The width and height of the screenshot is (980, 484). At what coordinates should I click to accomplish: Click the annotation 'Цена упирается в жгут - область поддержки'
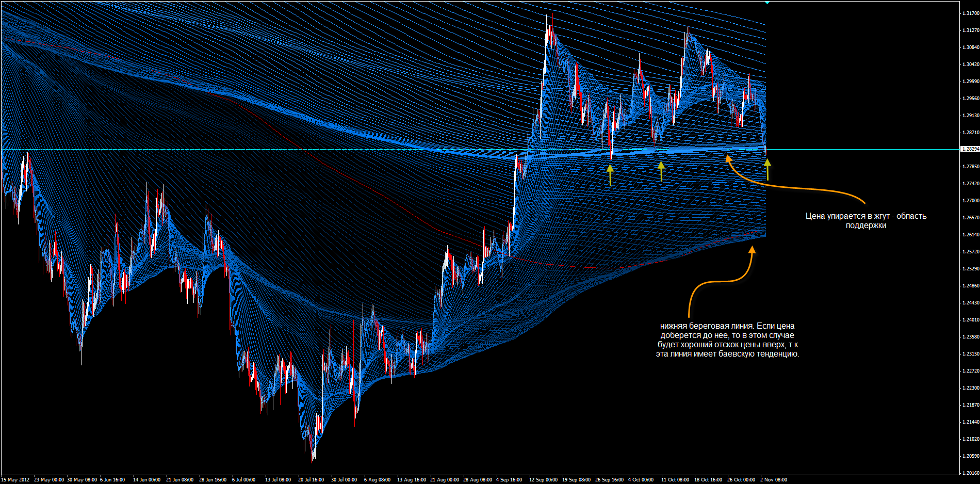click(x=866, y=220)
